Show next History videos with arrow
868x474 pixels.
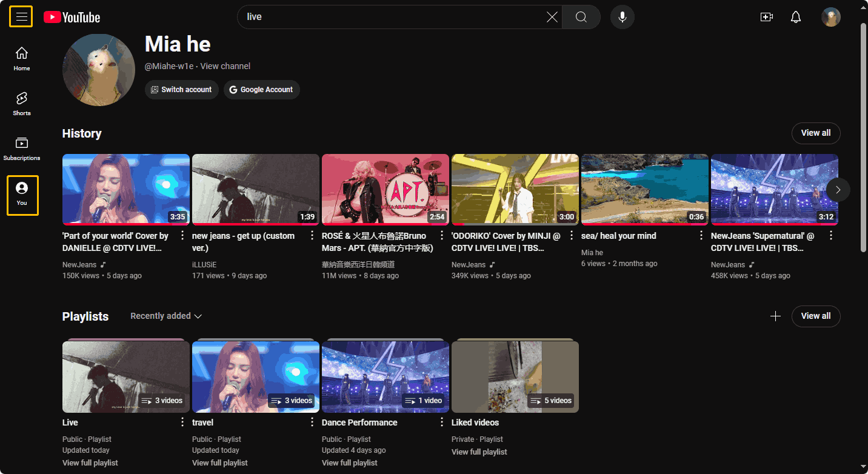point(838,190)
